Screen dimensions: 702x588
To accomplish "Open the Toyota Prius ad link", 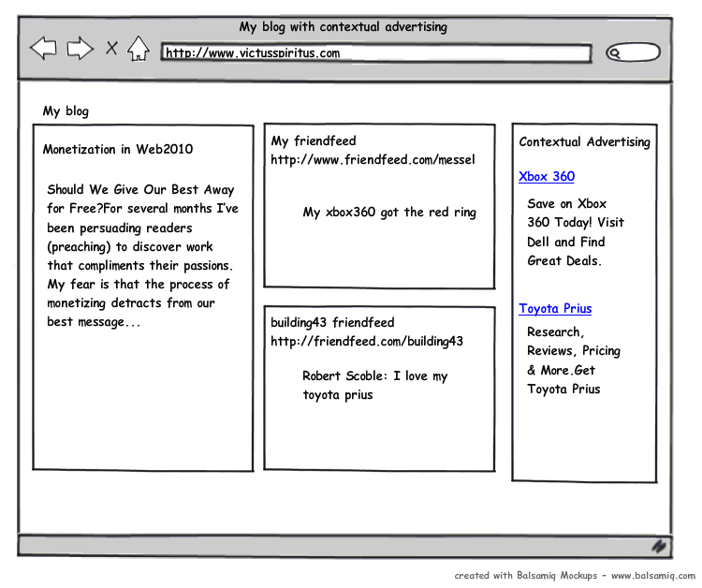I will 555,309.
